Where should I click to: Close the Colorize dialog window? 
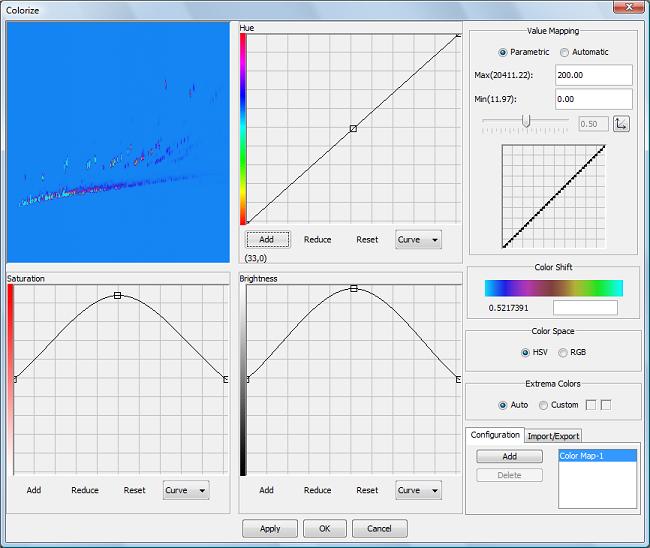(629, 7)
